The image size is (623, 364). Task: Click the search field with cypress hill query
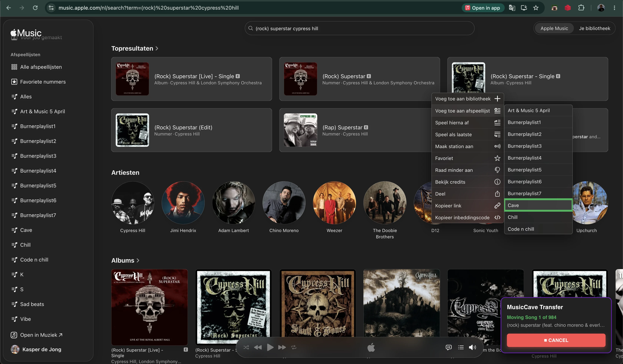(x=360, y=28)
